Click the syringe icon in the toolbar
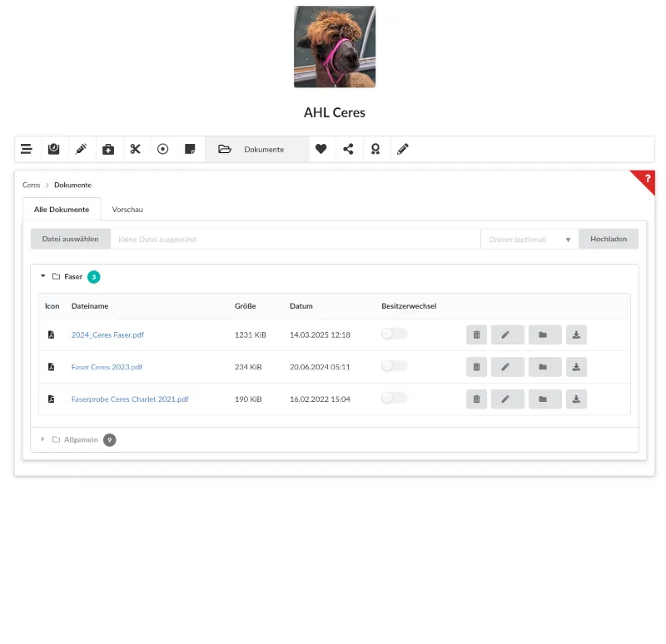 (x=81, y=150)
